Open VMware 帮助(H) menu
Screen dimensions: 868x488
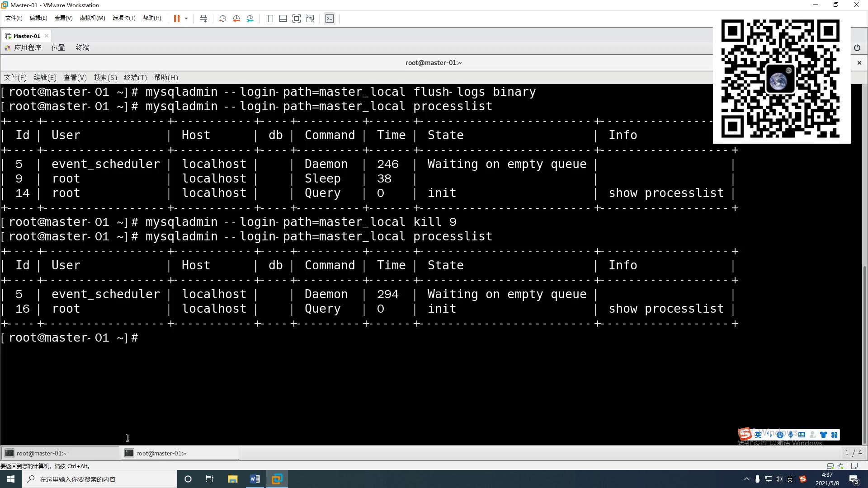click(x=152, y=18)
